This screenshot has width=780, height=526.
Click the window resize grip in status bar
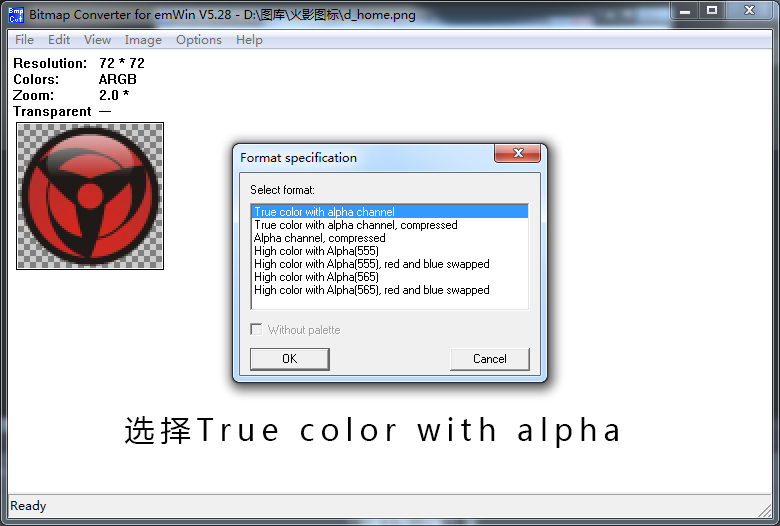765,511
